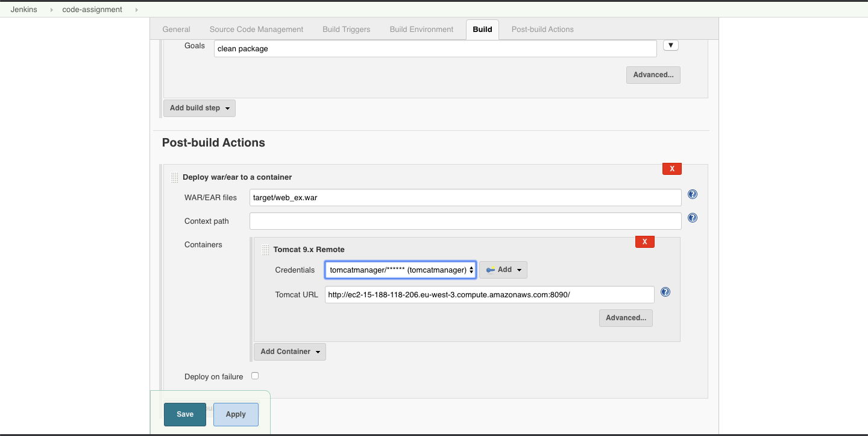This screenshot has height=436, width=868.
Task: Grab the drag handle of Deploy war/ear section
Action: 174,177
